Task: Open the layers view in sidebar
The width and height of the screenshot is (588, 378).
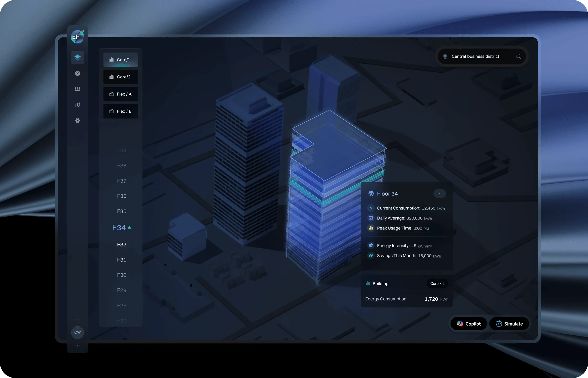Action: pos(77,57)
